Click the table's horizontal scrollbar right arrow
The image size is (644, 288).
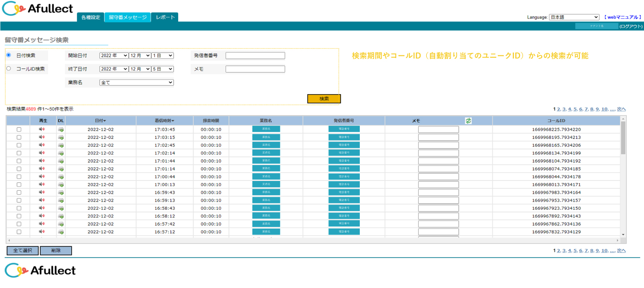618,241
